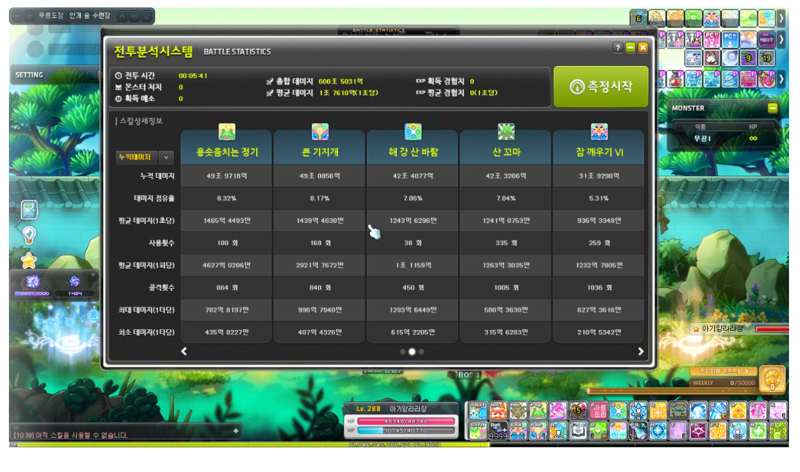800x472 pixels.
Task: Select the first pagination dot
Action: point(403,352)
